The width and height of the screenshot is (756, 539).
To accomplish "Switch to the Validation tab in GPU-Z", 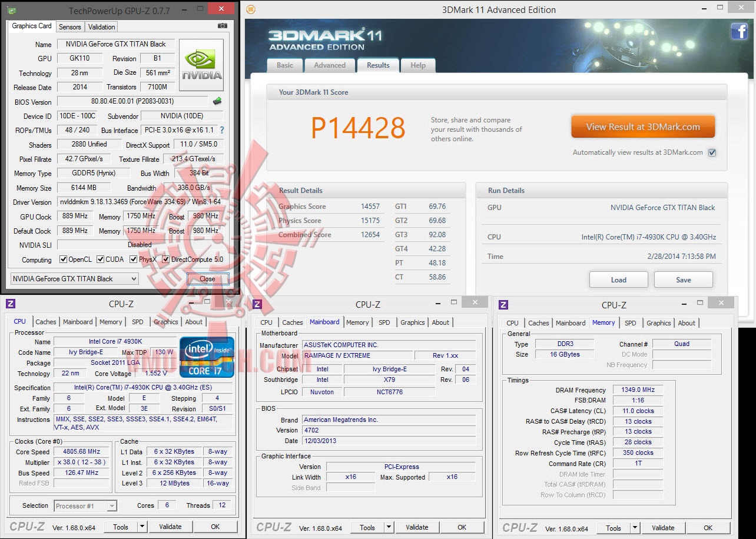I will pos(102,27).
